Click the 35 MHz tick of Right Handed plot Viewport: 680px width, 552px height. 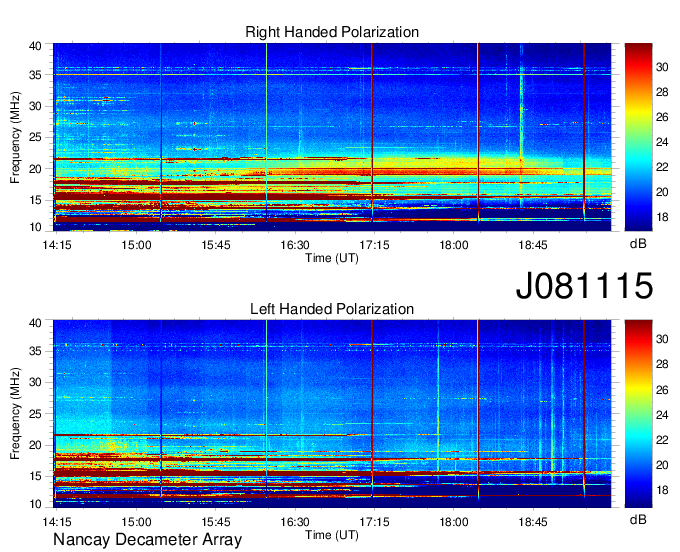35,75
